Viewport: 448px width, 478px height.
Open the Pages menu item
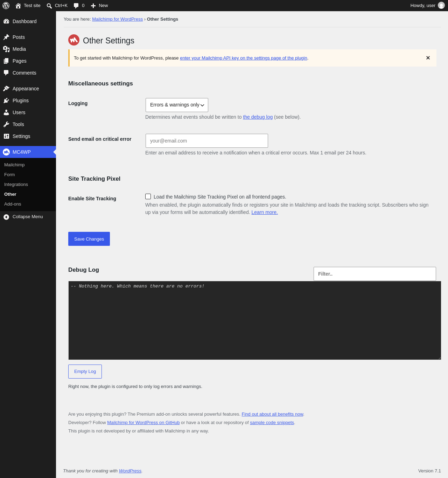(x=28, y=61)
